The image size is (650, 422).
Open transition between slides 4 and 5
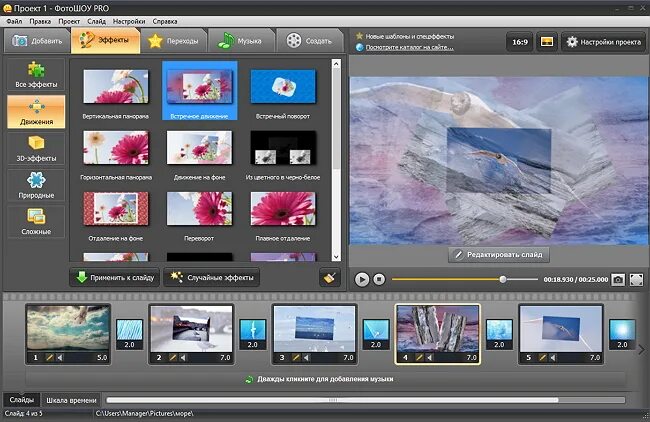coord(499,334)
